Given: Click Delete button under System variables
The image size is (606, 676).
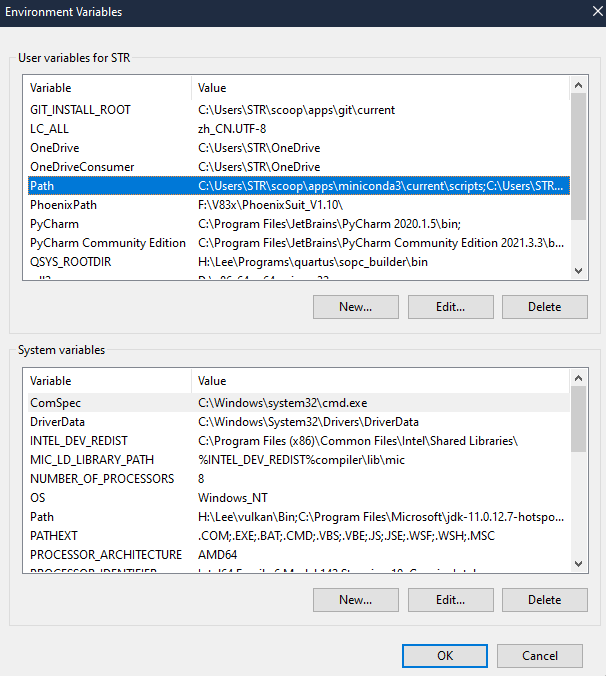Looking at the screenshot, I should click(x=544, y=600).
